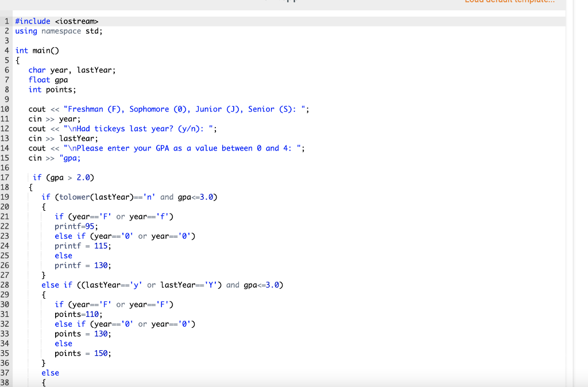The image size is (588, 387).
Task: Click line number 5 in the gutter
Action: (7, 60)
